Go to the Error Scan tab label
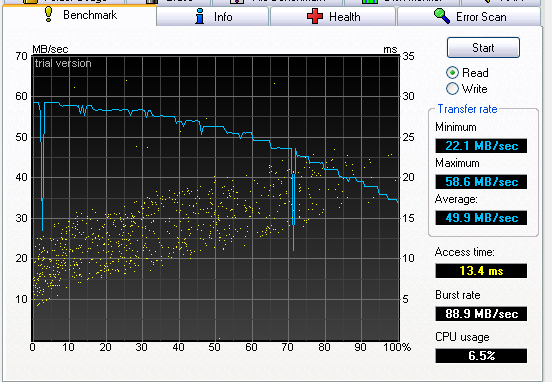The width and height of the screenshot is (552, 382). click(x=481, y=17)
